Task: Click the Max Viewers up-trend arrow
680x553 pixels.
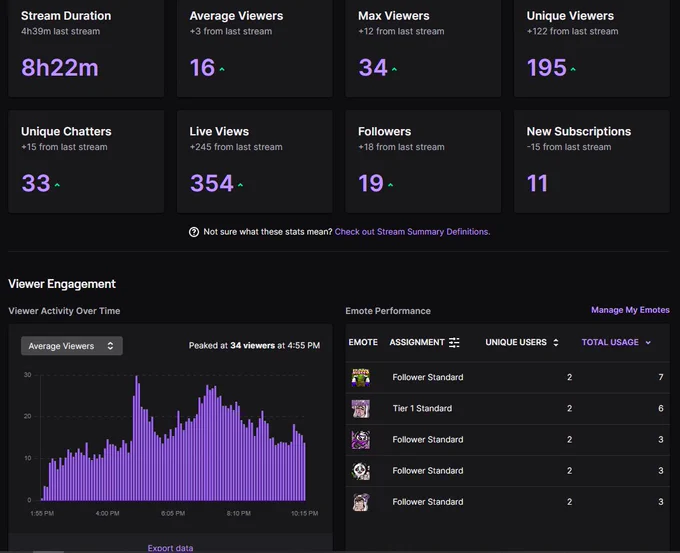Action: (394, 69)
